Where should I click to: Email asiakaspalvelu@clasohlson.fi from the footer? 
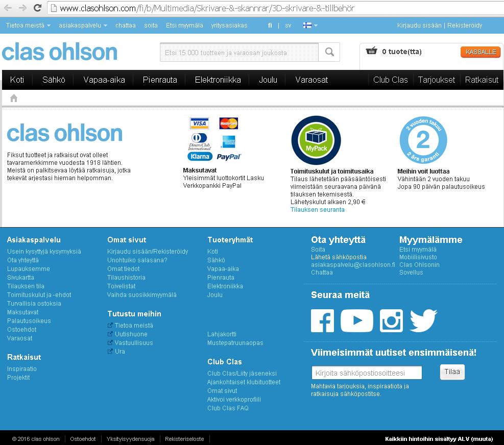[x=353, y=265]
